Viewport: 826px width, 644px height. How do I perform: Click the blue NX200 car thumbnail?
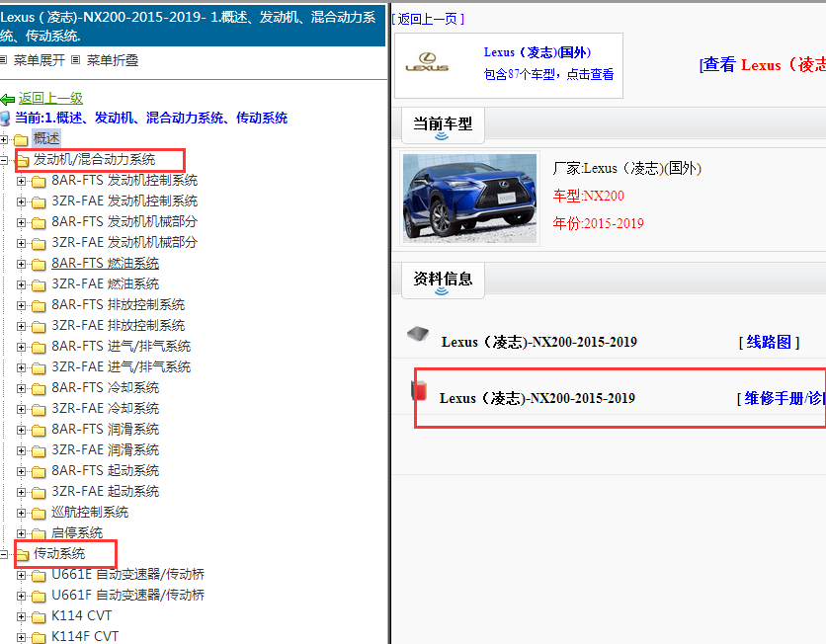[470, 198]
